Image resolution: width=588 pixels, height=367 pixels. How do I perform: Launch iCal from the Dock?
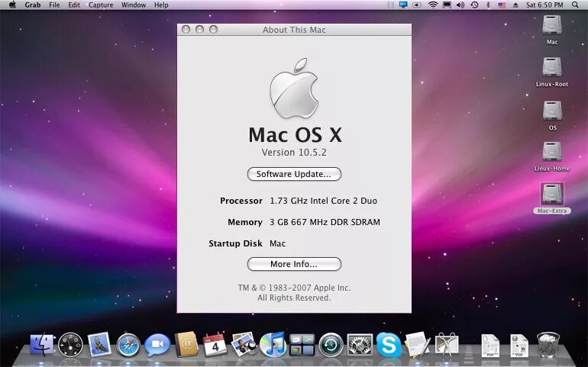tap(215, 345)
